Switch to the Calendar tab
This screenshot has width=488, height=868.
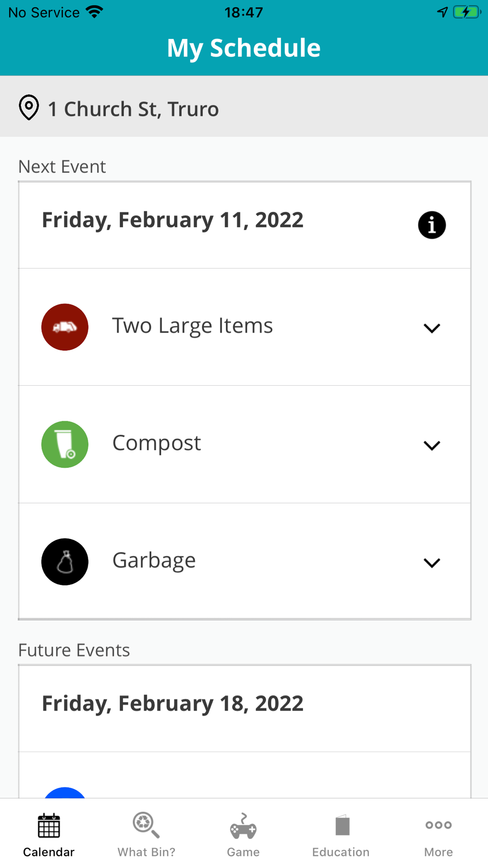[49, 835]
